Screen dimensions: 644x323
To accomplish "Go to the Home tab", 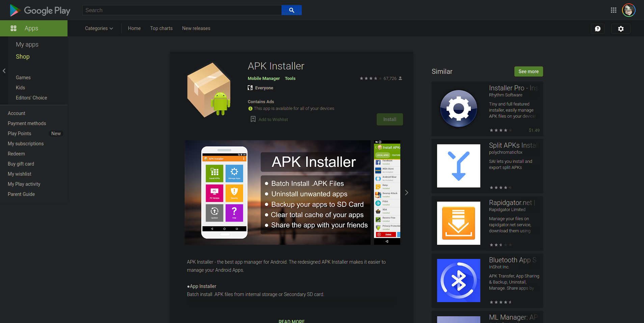I will (x=134, y=28).
